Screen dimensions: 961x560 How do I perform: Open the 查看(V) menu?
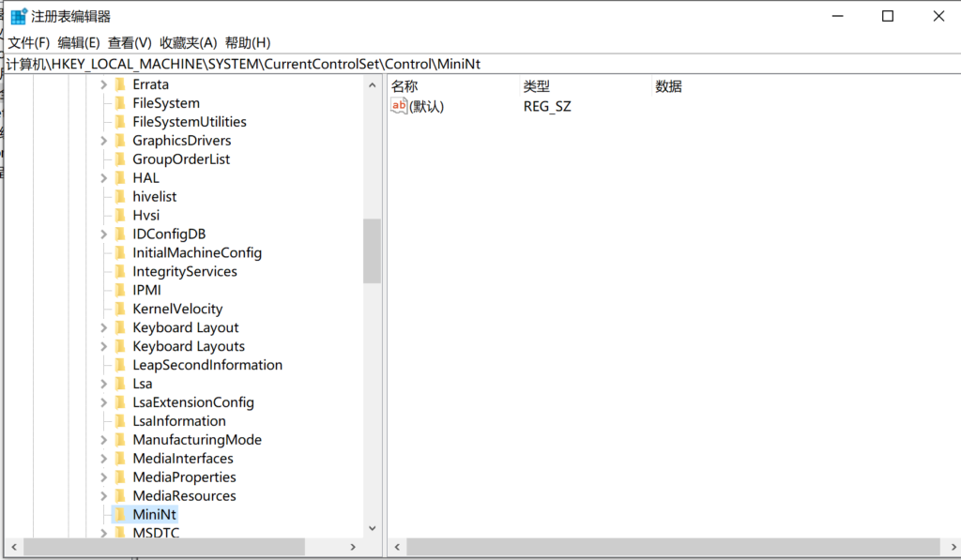point(130,43)
